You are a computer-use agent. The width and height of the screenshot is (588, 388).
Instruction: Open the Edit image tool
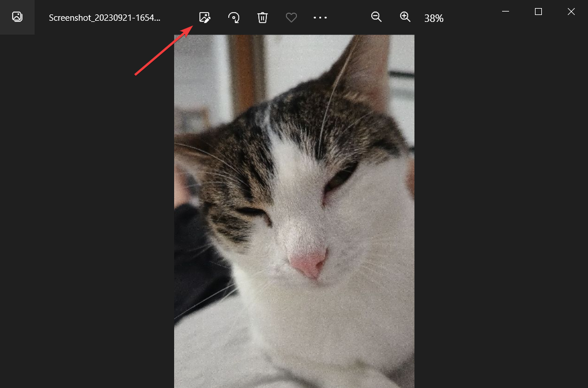click(x=205, y=17)
